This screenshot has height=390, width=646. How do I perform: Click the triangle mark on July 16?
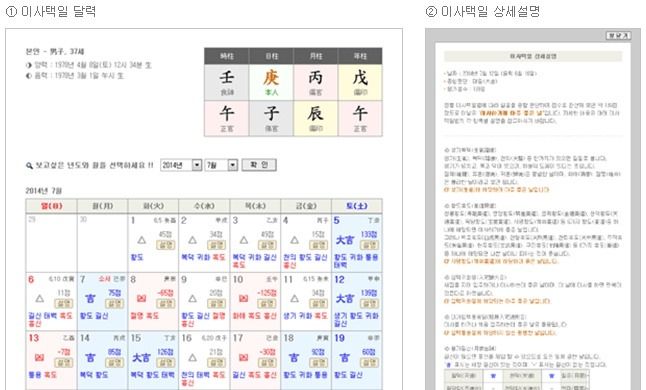(192, 357)
